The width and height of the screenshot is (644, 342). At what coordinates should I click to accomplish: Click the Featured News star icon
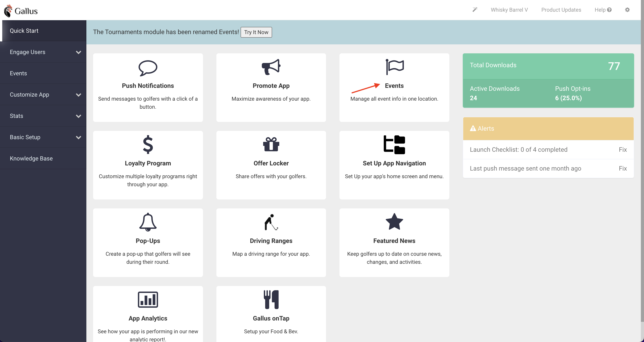pos(394,222)
